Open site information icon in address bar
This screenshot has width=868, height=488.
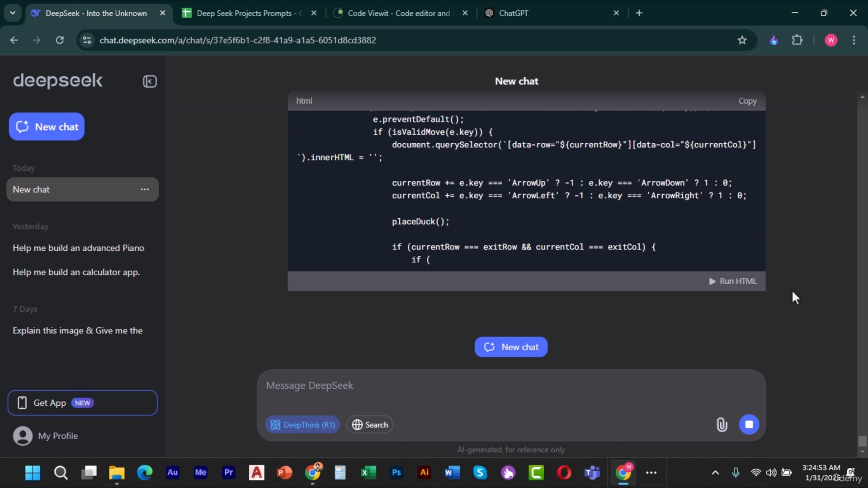(x=87, y=40)
